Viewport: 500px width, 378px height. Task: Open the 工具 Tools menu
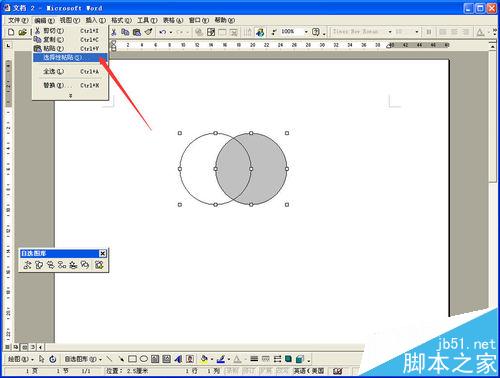(x=147, y=20)
